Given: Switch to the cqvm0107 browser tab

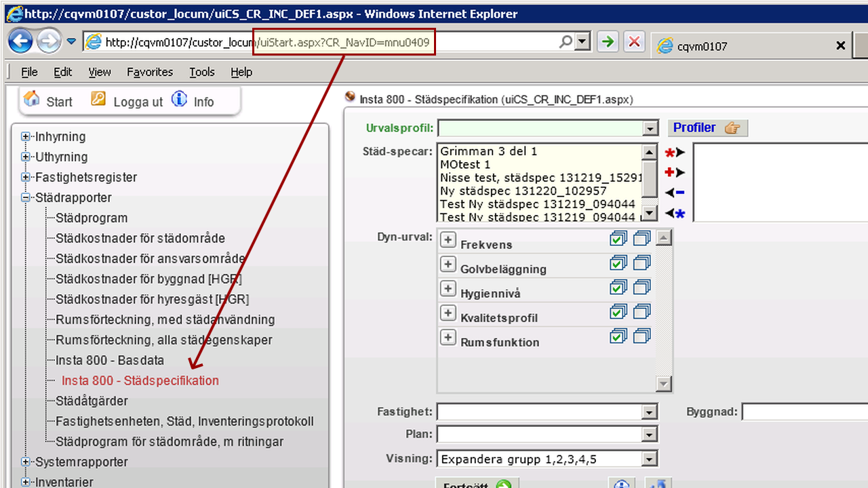Looking at the screenshot, I should pyautogui.click(x=752, y=45).
